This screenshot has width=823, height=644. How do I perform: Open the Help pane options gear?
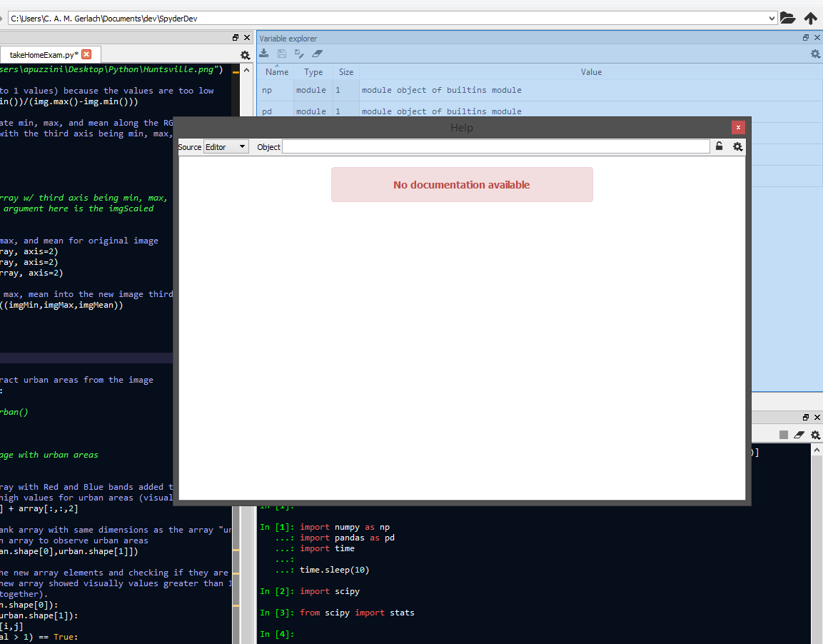click(738, 146)
